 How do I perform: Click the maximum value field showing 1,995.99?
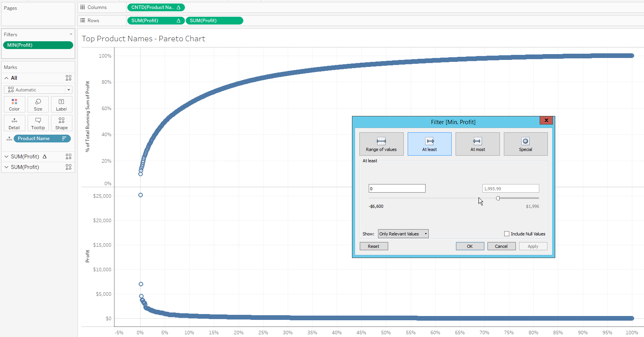coord(511,189)
